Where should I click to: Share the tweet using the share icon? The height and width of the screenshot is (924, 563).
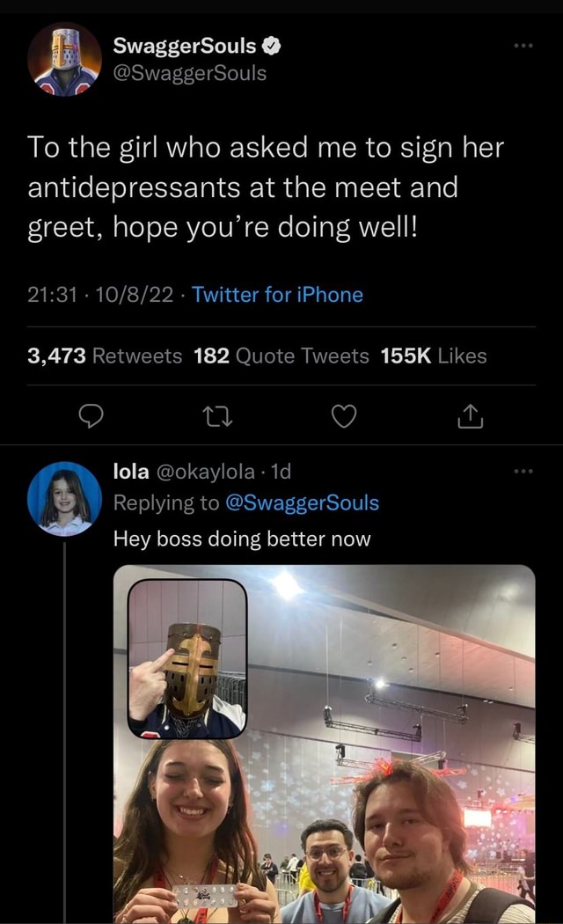[471, 417]
